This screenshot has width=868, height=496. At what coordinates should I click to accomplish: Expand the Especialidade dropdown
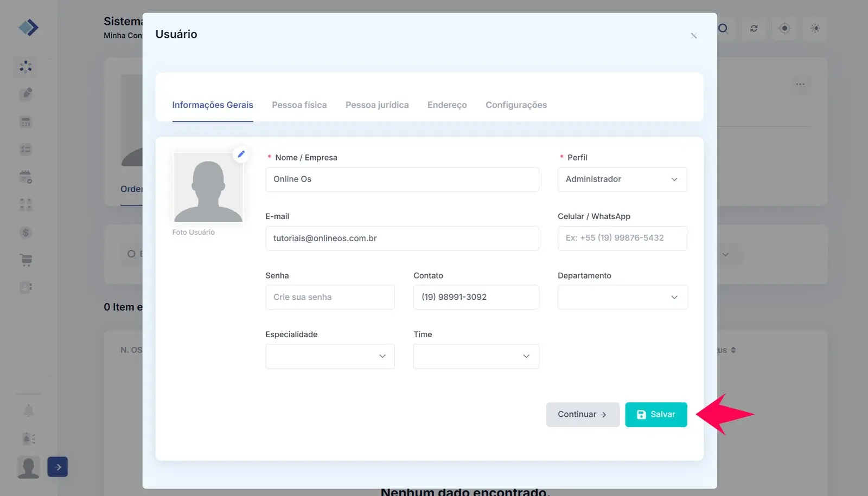coord(330,356)
